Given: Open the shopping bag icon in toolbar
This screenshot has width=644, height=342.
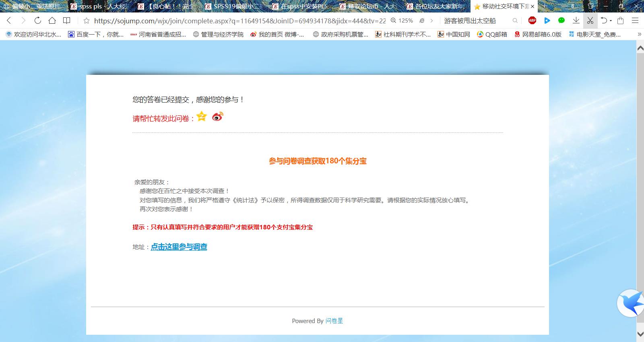Looking at the screenshot, I should pos(620,21).
